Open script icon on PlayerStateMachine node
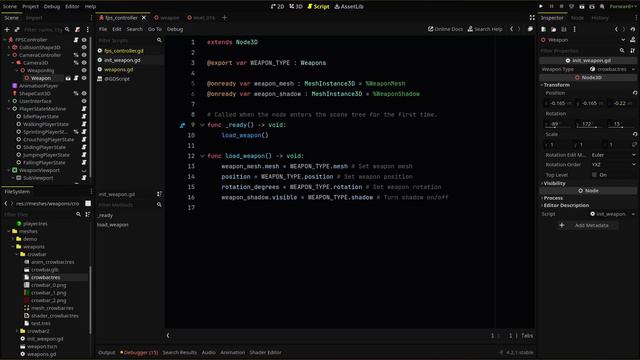Image resolution: width=640 pixels, height=360 pixels. pos(84,109)
